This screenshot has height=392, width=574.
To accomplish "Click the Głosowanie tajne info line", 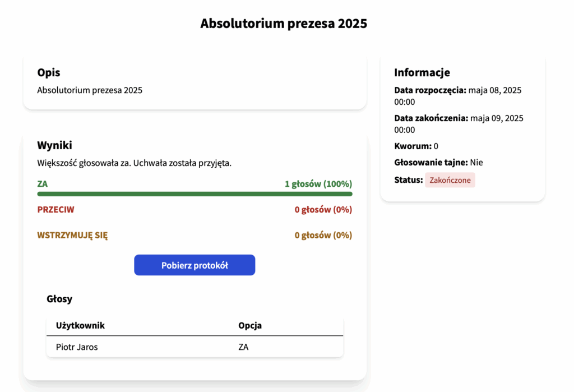I will coord(438,162).
